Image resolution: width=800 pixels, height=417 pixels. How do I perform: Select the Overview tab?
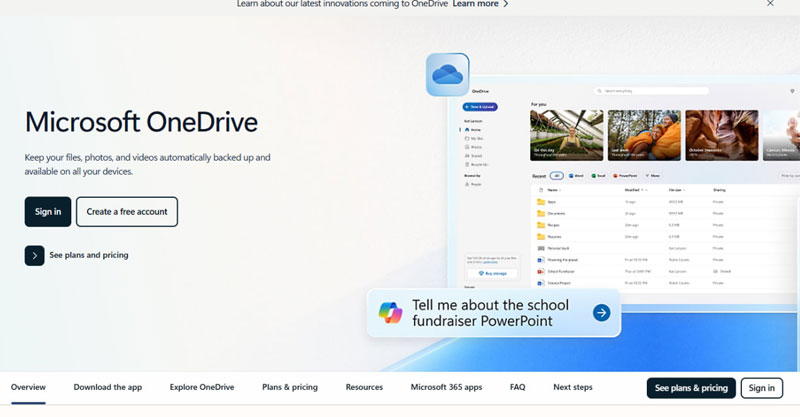(x=29, y=387)
